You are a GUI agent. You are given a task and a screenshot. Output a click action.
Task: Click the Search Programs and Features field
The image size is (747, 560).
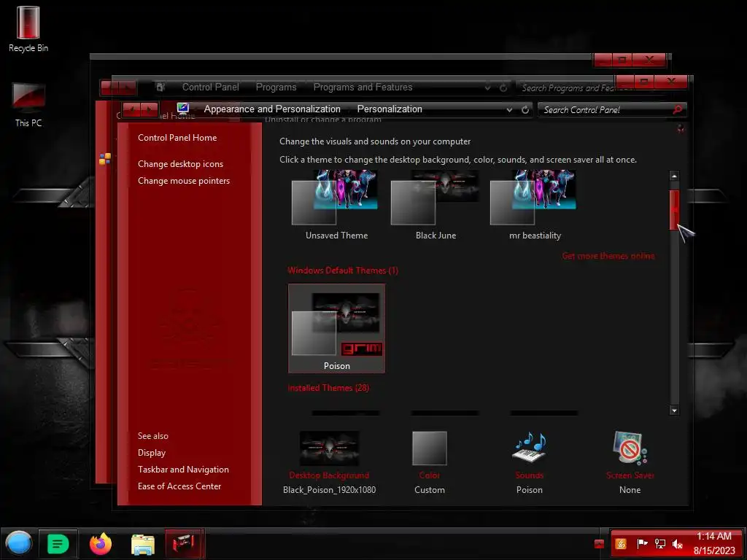tap(566, 88)
